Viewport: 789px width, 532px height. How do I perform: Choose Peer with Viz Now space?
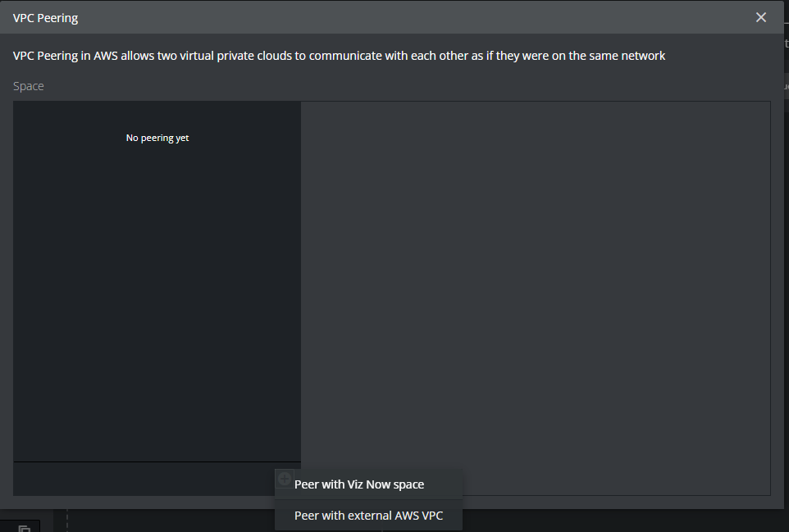tap(359, 484)
